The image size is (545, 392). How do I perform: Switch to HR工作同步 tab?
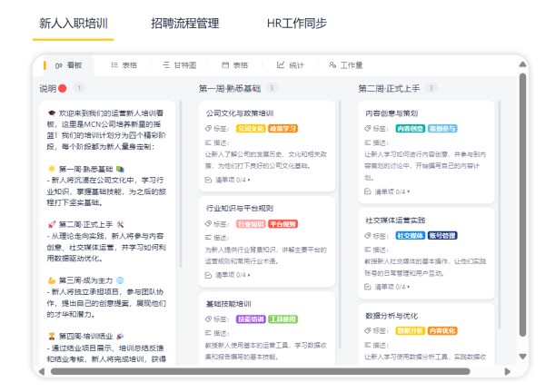297,24
